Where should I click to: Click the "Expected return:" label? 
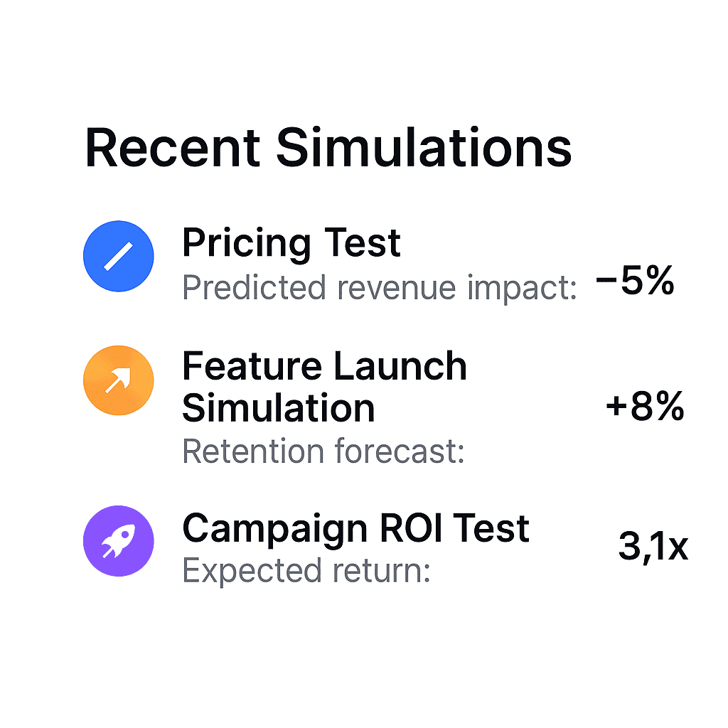(x=306, y=570)
